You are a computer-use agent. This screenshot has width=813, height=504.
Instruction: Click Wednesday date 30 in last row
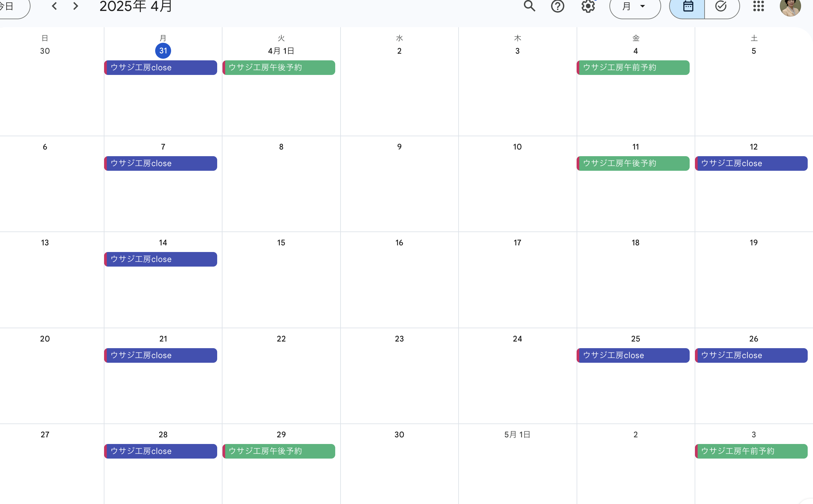399,435
